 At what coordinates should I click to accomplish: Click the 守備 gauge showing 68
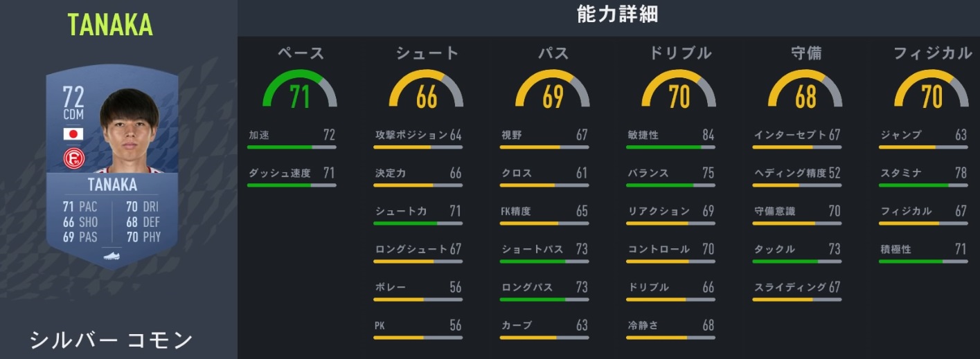[805, 92]
